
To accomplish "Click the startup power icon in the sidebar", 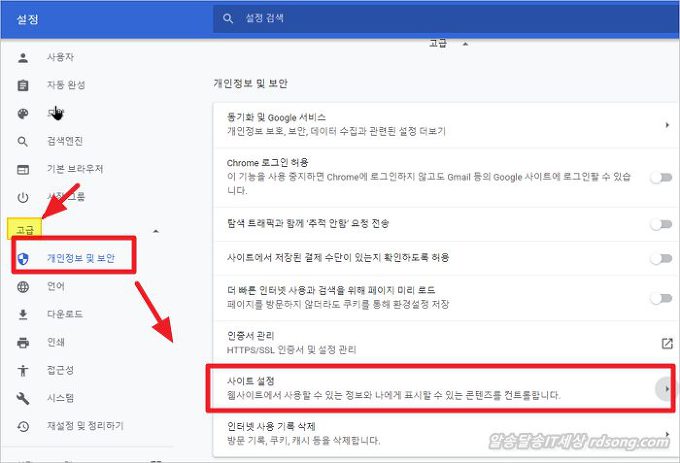I will [x=23, y=197].
